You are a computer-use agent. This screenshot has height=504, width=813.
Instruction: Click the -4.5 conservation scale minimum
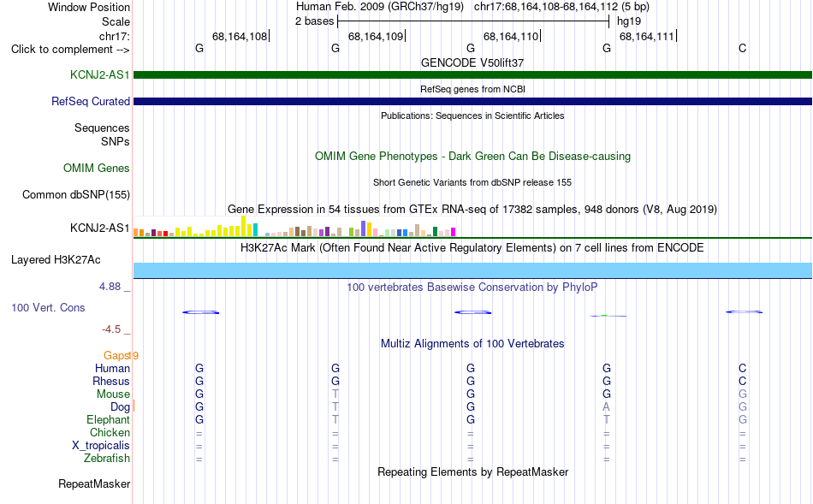[x=111, y=329]
